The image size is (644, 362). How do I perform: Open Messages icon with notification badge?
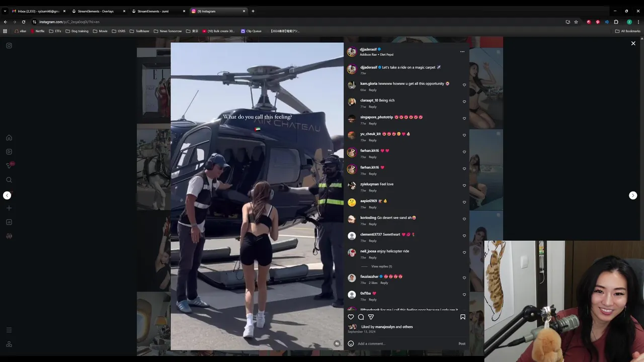9,165
